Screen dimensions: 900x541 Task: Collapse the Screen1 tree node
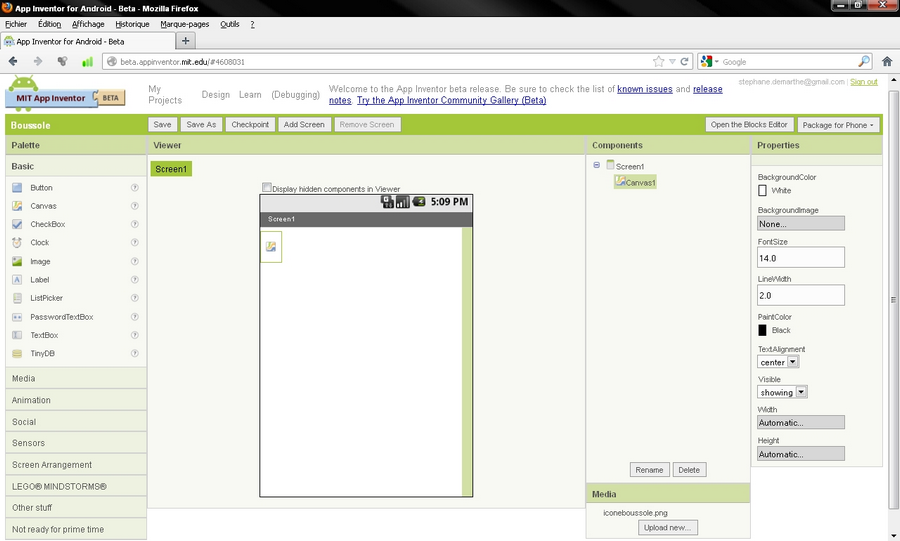596,165
